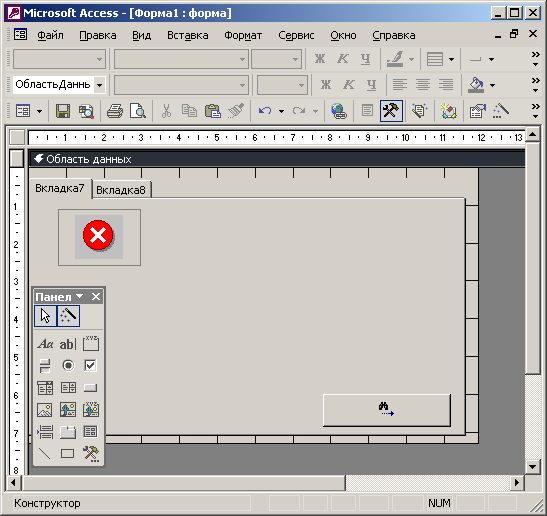The image size is (547, 516).
Task: Select the Option Button radio tool
Action: [68, 366]
